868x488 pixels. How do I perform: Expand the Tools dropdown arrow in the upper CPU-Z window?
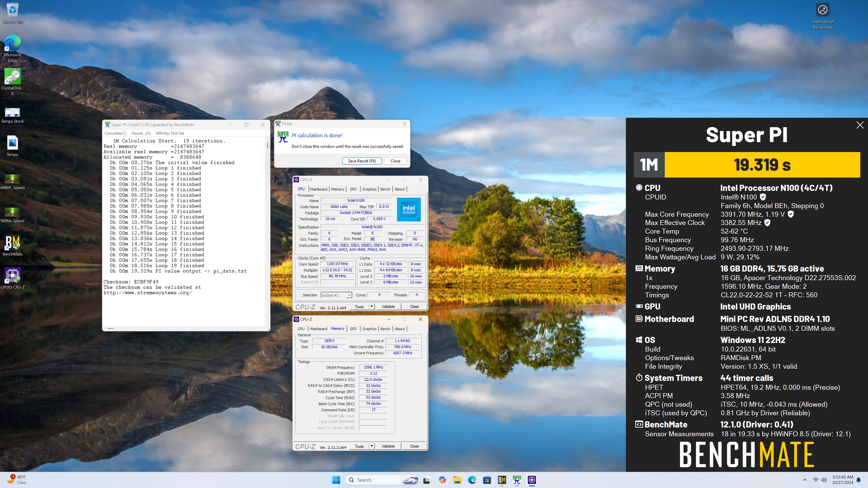click(x=372, y=307)
